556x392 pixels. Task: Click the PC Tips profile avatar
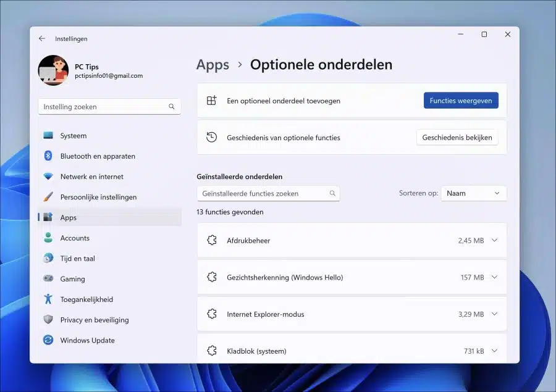[x=54, y=70]
